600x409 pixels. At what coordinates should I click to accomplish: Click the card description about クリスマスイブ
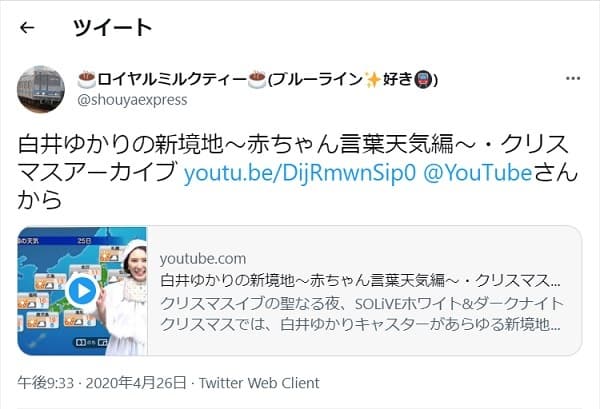click(x=361, y=314)
